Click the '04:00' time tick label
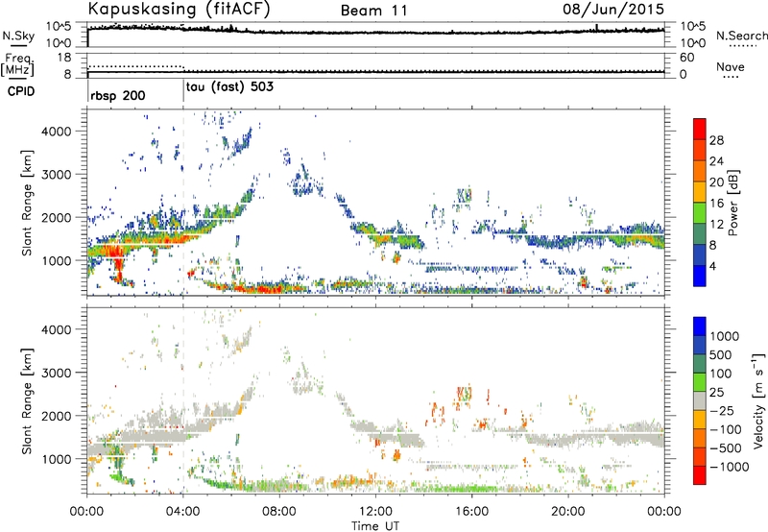Image resolution: width=768 pixels, height=532 pixels. click(182, 512)
